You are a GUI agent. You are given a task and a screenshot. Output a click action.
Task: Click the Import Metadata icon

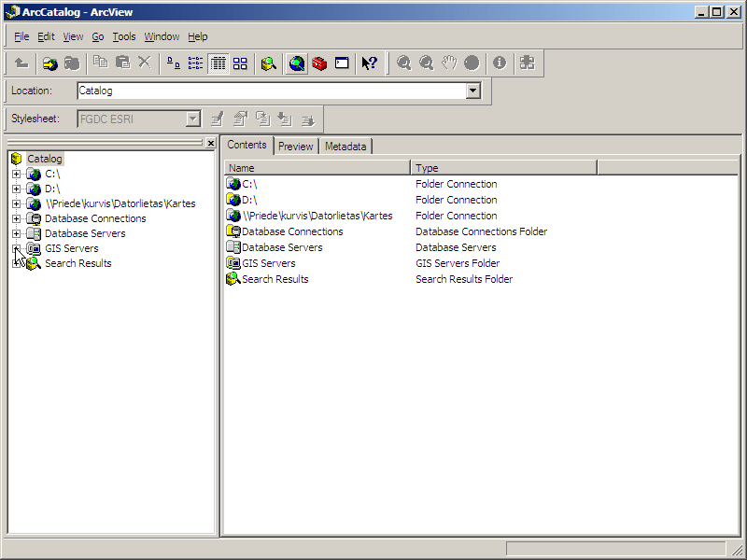pyautogui.click(x=285, y=119)
